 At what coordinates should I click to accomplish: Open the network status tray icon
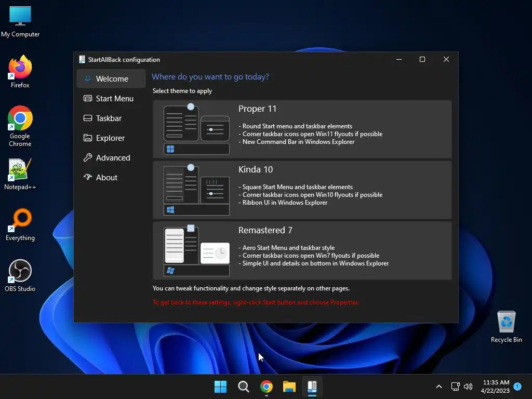[x=455, y=387]
